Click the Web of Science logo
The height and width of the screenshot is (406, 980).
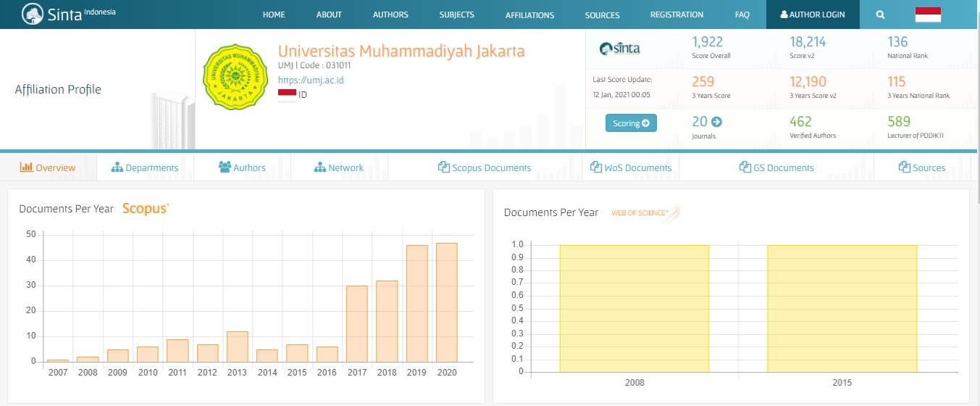[x=645, y=212]
